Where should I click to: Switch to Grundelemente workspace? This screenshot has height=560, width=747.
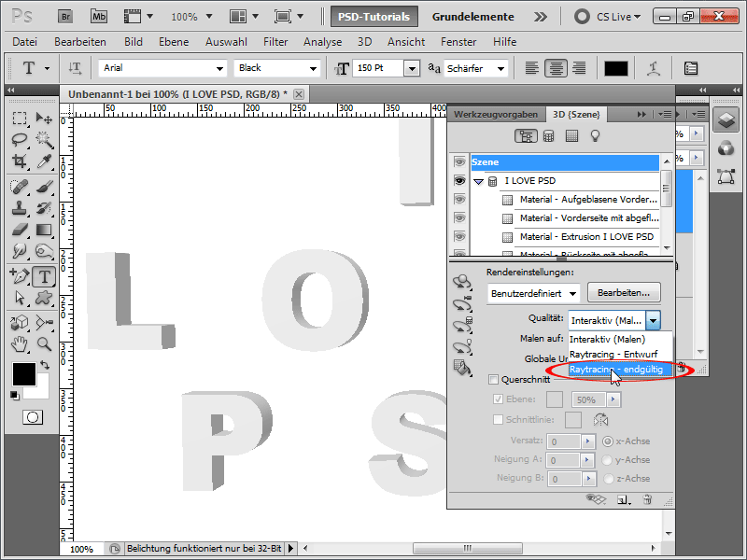[x=473, y=17]
